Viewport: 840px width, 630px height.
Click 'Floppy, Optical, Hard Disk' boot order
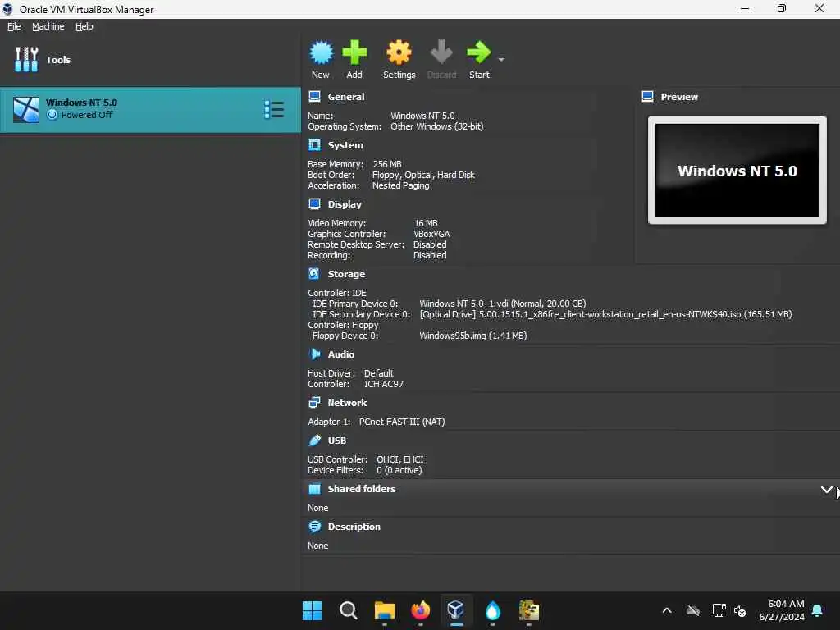click(x=423, y=175)
